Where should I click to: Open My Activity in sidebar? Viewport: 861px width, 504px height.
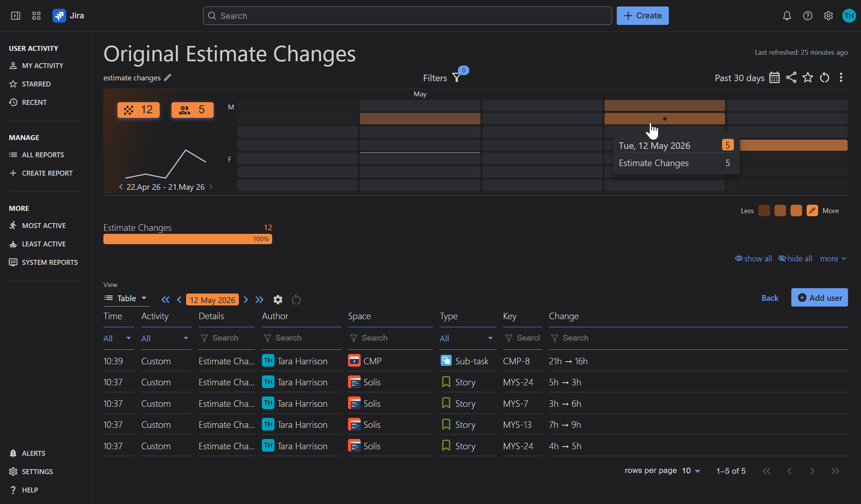(36, 65)
